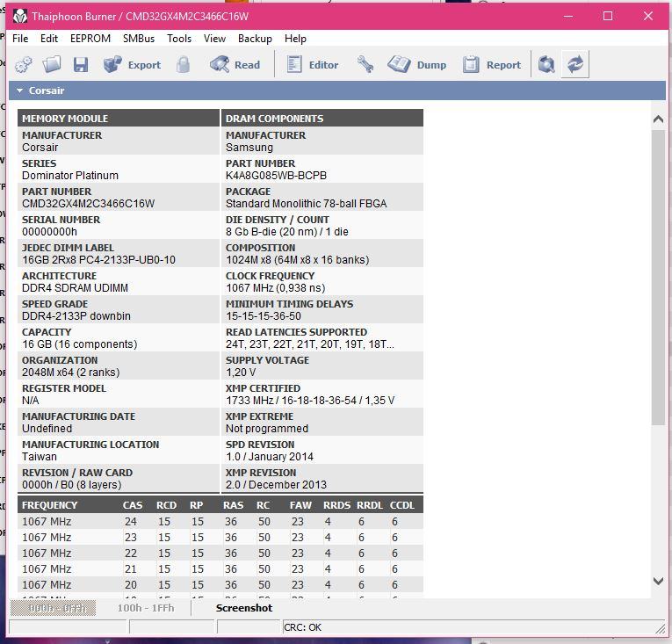
Task: Open the File menu
Action: click(x=20, y=39)
